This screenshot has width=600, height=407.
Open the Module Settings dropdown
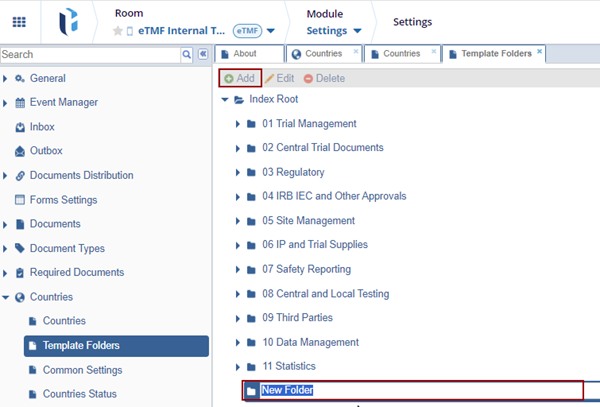coord(334,31)
